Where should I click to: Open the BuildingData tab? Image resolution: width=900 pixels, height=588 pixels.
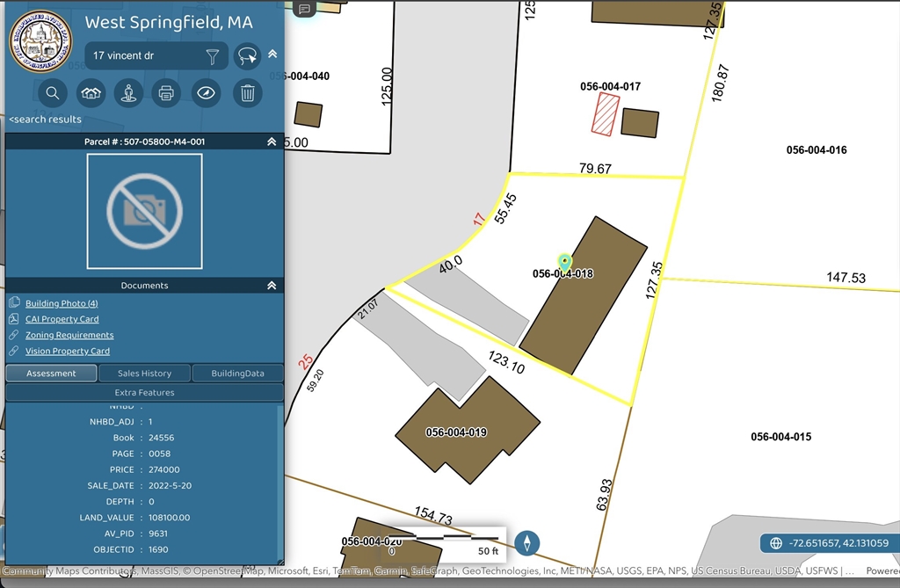coord(237,374)
